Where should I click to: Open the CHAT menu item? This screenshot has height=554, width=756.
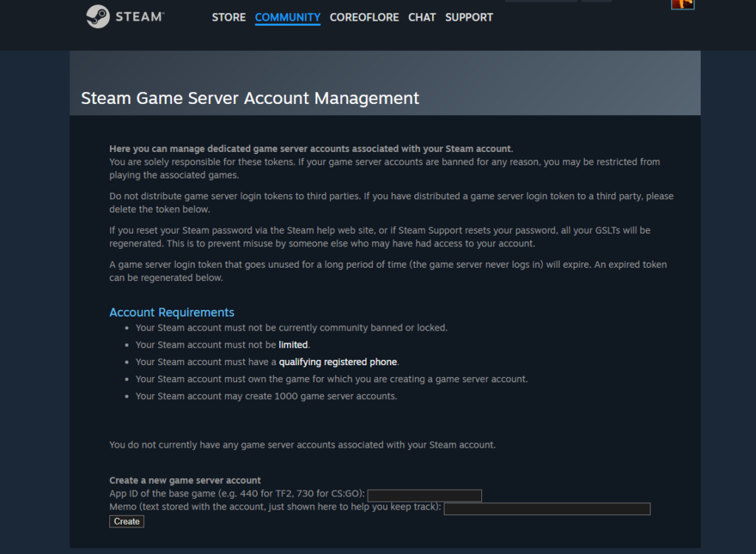pyautogui.click(x=422, y=18)
